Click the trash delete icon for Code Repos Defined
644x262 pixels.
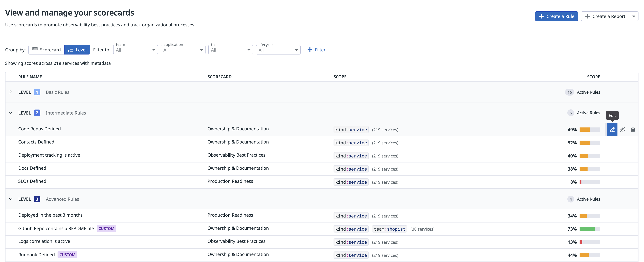point(633,130)
